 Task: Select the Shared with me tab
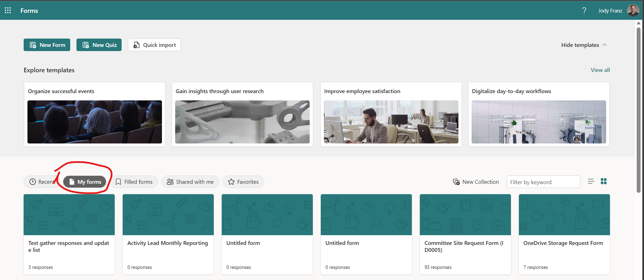pos(190,182)
